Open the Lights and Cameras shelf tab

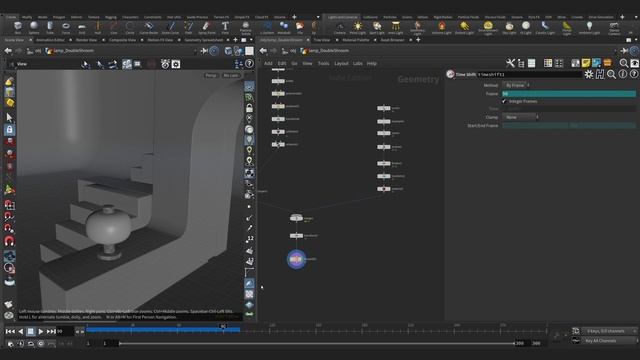pyautogui.click(x=342, y=17)
